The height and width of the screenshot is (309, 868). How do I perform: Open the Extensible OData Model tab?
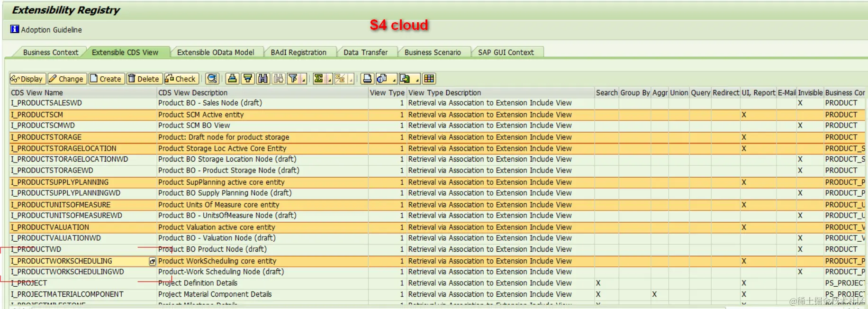(x=216, y=52)
